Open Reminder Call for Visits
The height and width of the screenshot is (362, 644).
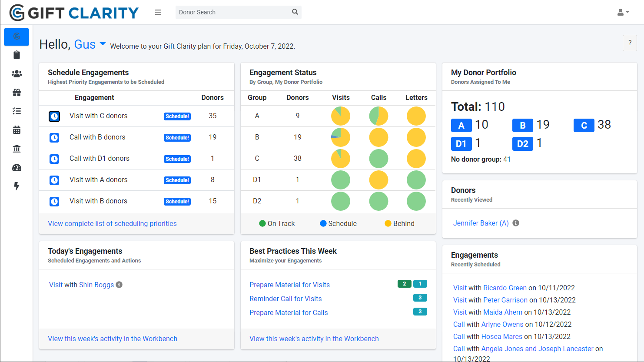click(x=285, y=299)
